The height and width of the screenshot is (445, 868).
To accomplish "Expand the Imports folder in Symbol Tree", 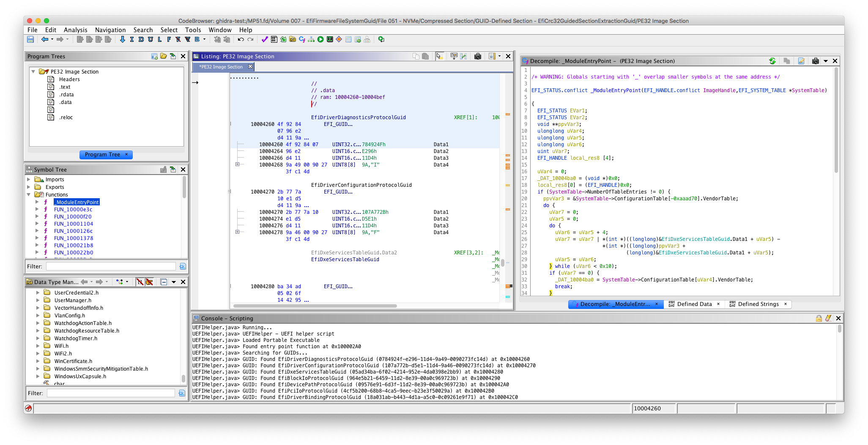I will (29, 180).
